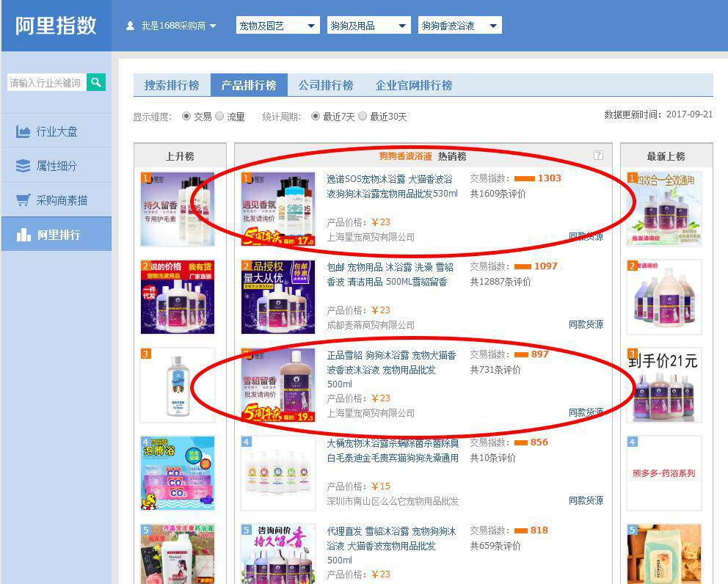The image size is (728, 584).
Task: Switch to the 公司排行榜 tab
Action: pos(326,85)
